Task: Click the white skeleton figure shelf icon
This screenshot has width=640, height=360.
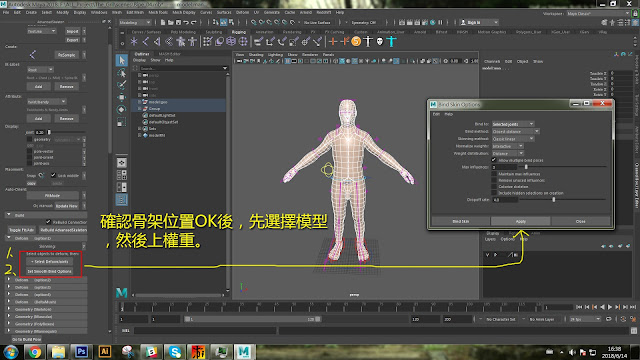Action: 368,41
